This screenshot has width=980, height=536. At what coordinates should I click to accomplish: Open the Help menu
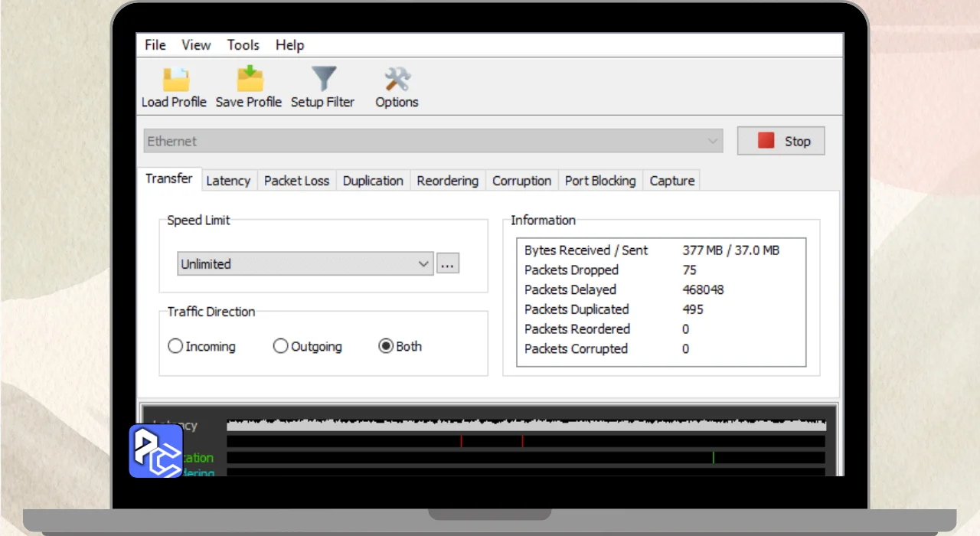pyautogui.click(x=290, y=45)
